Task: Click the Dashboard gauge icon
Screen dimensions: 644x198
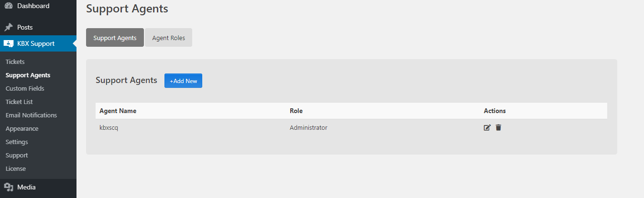Action: point(9,6)
